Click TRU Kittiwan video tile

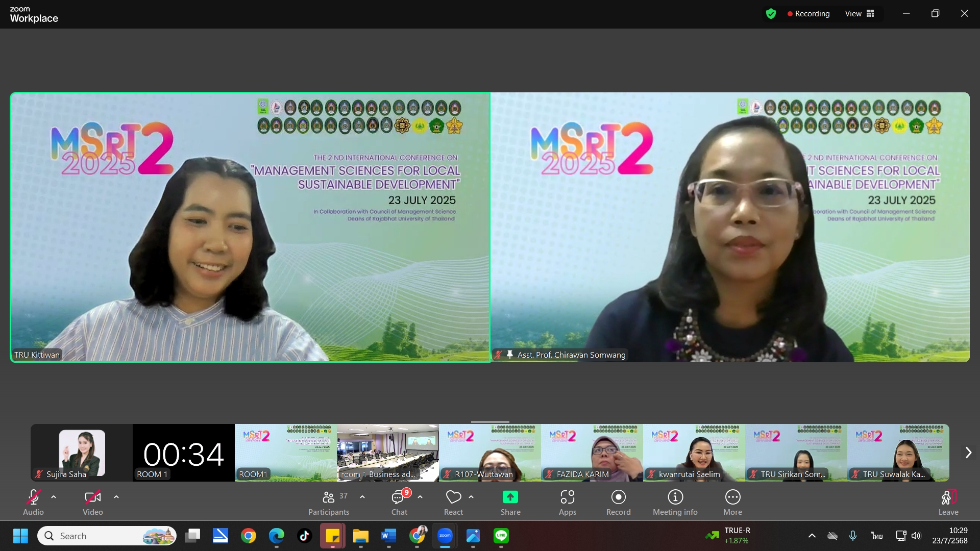[x=250, y=227]
